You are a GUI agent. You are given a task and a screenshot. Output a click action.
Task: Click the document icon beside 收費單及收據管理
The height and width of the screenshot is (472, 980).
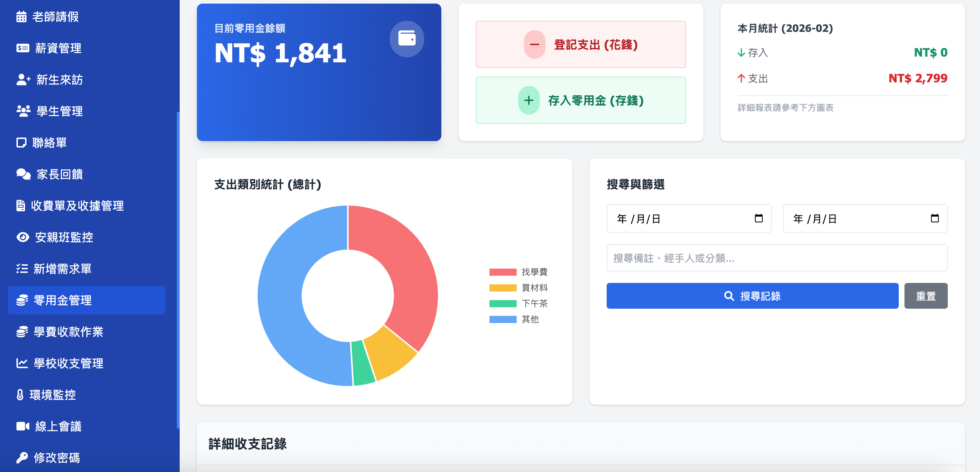coord(20,206)
